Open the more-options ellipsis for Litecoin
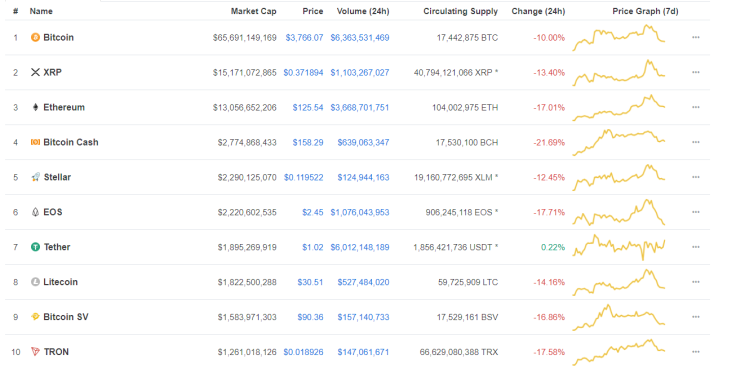The width and height of the screenshot is (736, 368). tap(696, 282)
